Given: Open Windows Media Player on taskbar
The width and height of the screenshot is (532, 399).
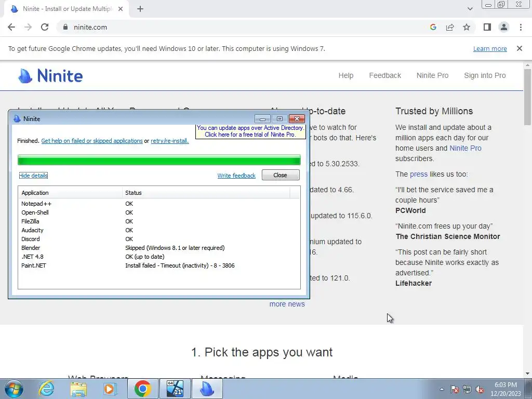Looking at the screenshot, I should coord(110,389).
